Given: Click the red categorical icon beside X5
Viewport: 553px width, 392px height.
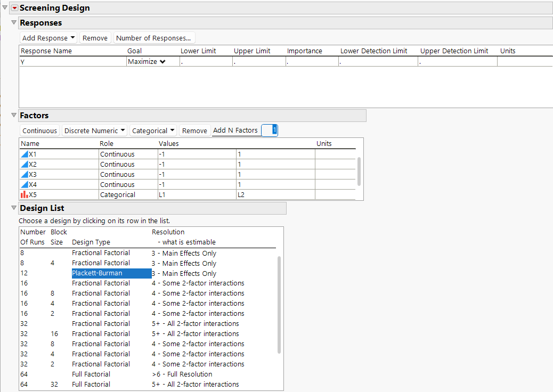Looking at the screenshot, I should (24, 195).
